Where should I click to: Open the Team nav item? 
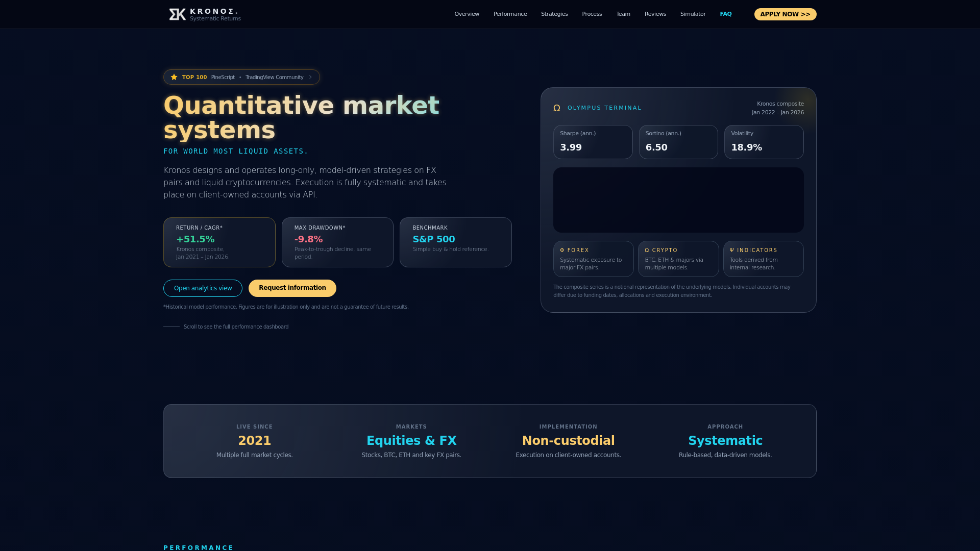point(623,14)
